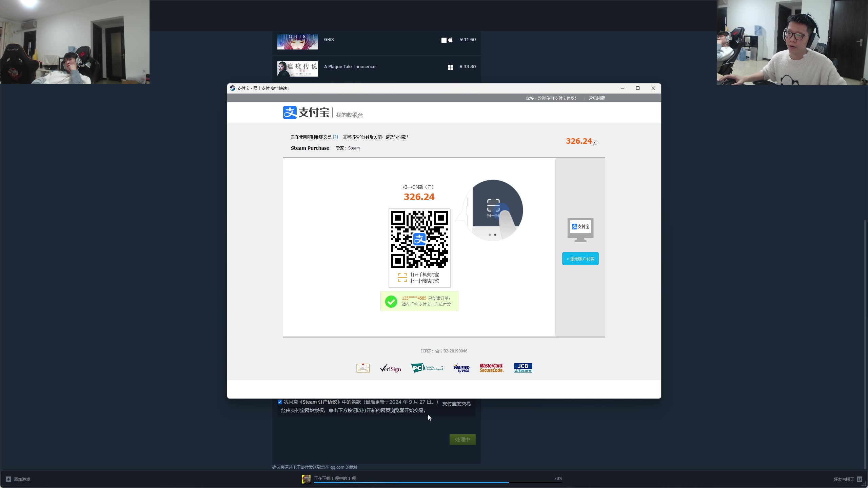Image resolution: width=868 pixels, height=488 pixels.
Task: Click the green checkmark order-created icon
Action: point(391,301)
